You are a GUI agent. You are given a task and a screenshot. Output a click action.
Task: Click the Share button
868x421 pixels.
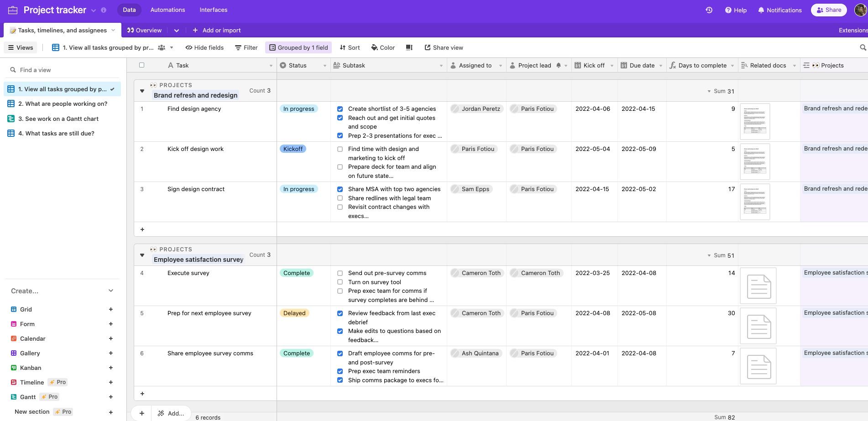pyautogui.click(x=828, y=10)
